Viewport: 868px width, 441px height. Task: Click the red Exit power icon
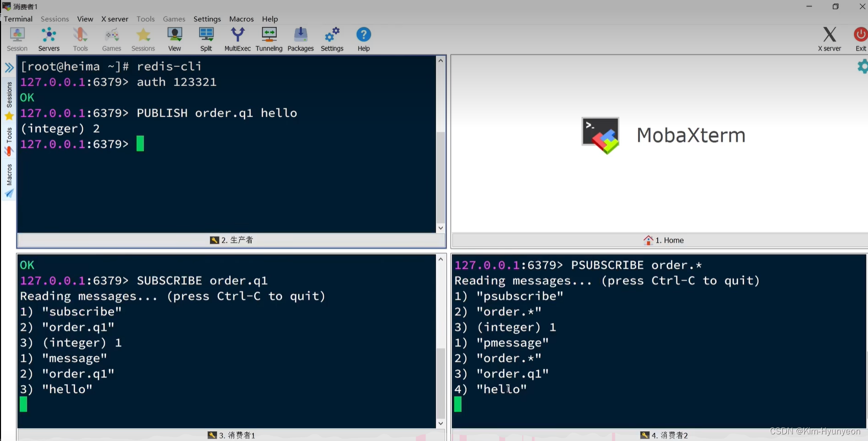click(861, 39)
